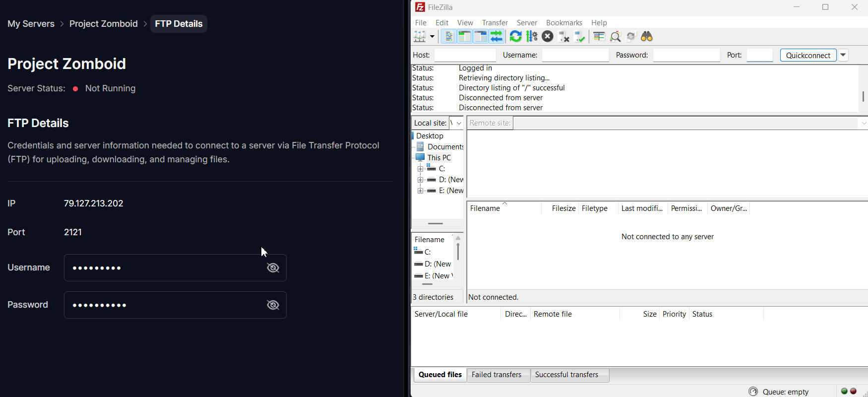Open the Site Manager dropdown arrow
868x397 pixels.
click(433, 37)
